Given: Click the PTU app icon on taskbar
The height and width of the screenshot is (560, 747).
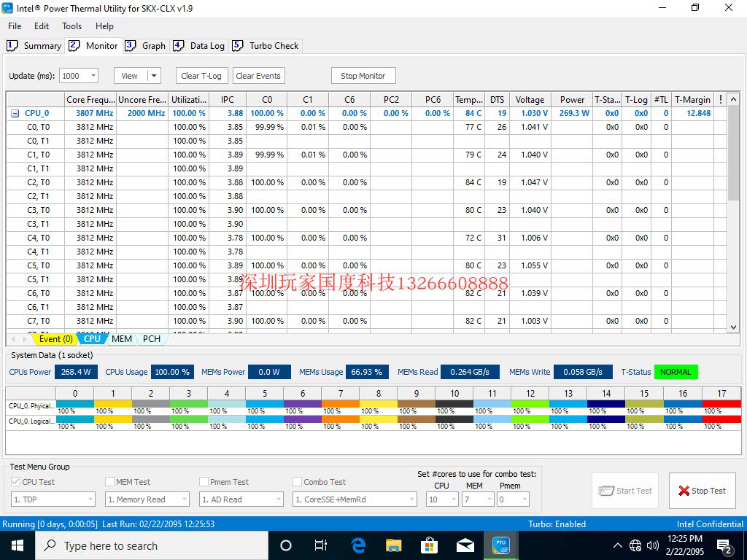Looking at the screenshot, I should tap(500, 545).
